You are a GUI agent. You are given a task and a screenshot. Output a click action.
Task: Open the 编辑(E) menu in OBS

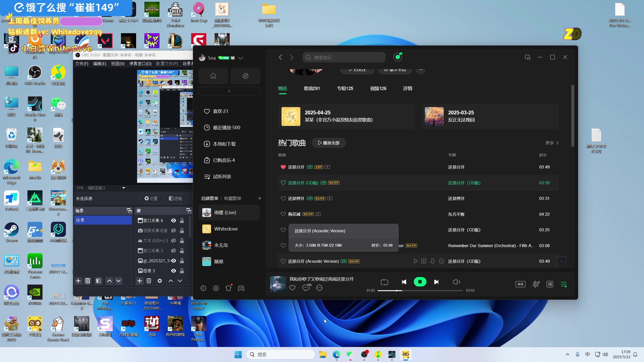coord(100,64)
